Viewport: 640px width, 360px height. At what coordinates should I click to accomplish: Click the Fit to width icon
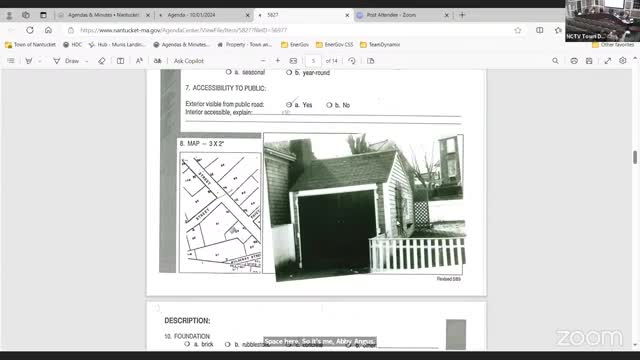[x=293, y=61]
